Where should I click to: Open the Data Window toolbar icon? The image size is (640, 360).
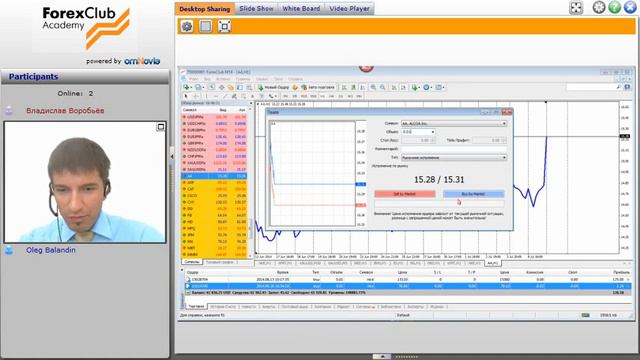(x=222, y=87)
